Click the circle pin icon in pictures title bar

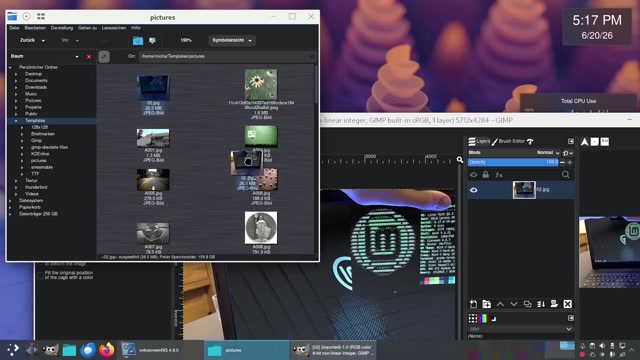click(26, 16)
